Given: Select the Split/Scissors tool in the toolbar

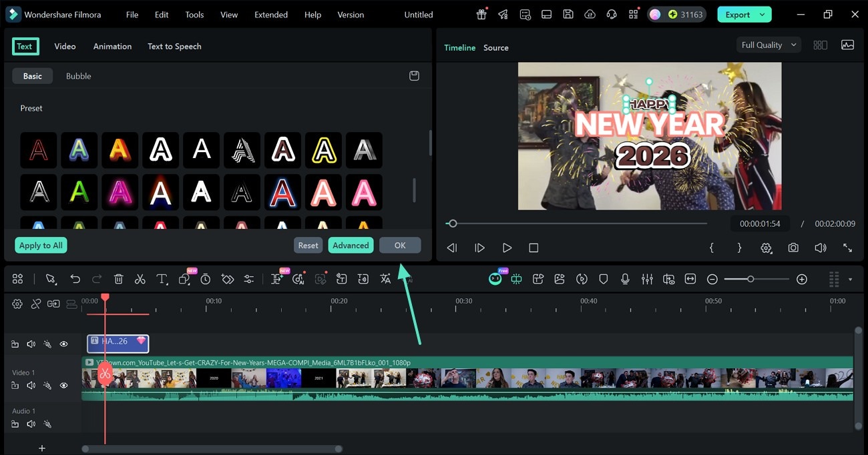Looking at the screenshot, I should [x=140, y=279].
